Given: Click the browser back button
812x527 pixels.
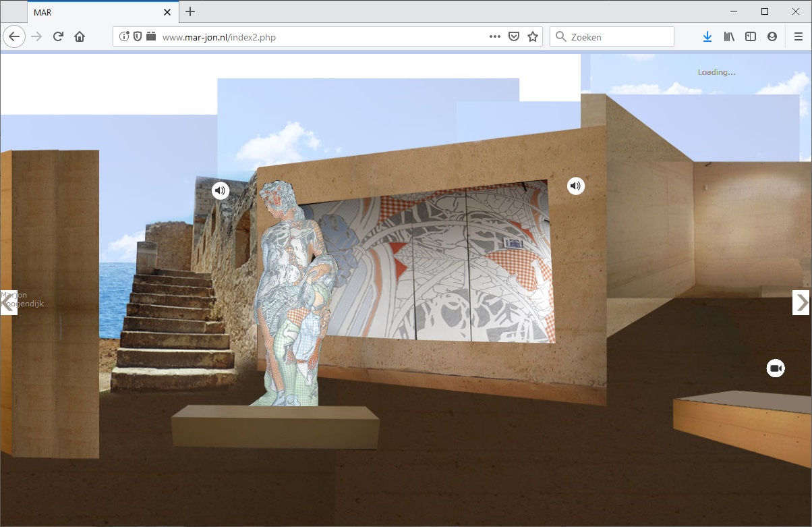Looking at the screenshot, I should (x=14, y=37).
